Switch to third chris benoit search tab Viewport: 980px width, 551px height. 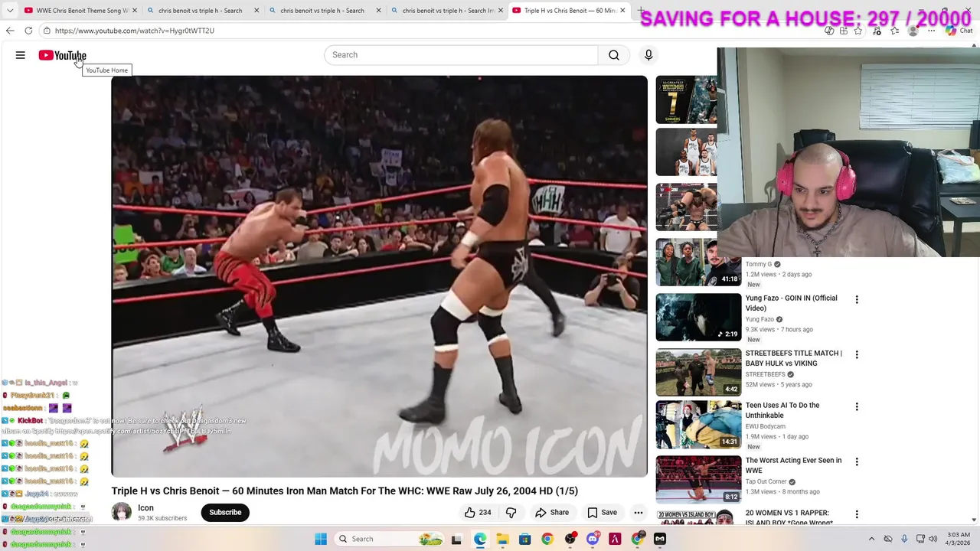pyautogui.click(x=322, y=11)
